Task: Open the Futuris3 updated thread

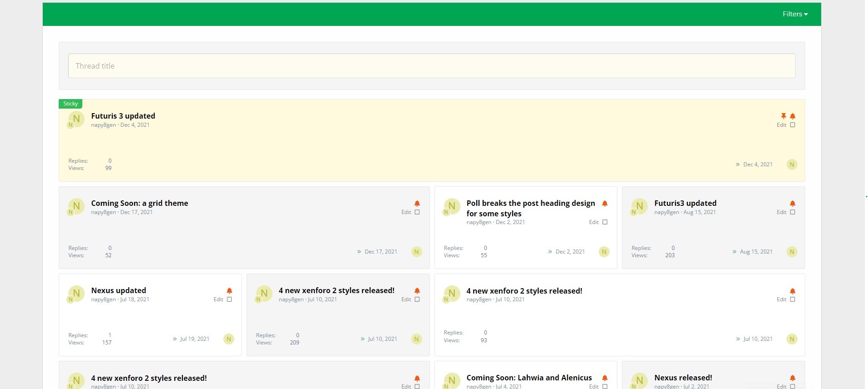Action: [x=685, y=203]
